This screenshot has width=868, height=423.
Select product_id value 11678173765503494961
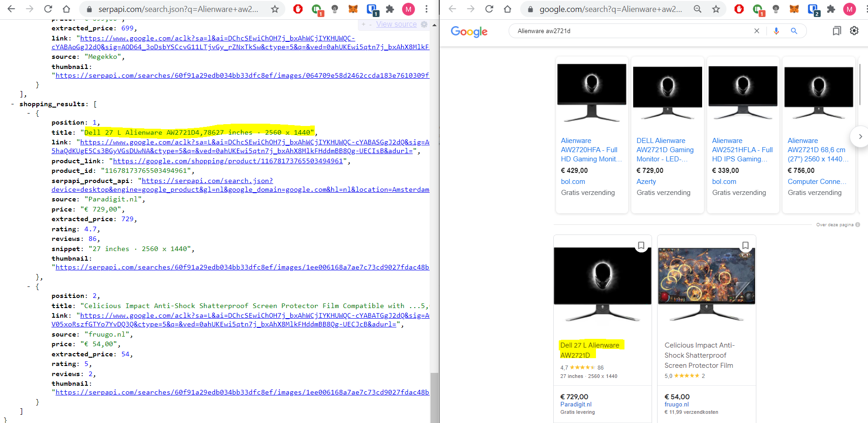pos(145,171)
